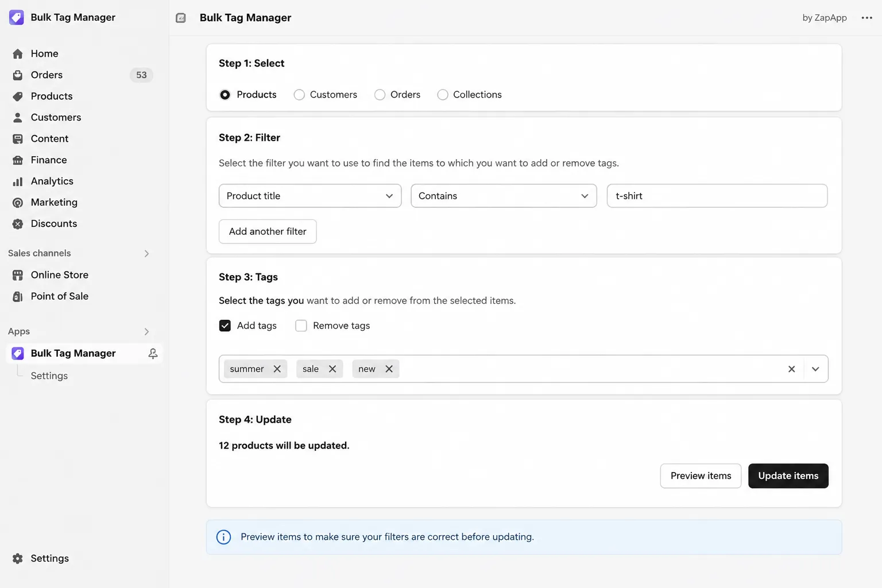
Task: Click the Content icon in sidebar
Action: coord(18,139)
